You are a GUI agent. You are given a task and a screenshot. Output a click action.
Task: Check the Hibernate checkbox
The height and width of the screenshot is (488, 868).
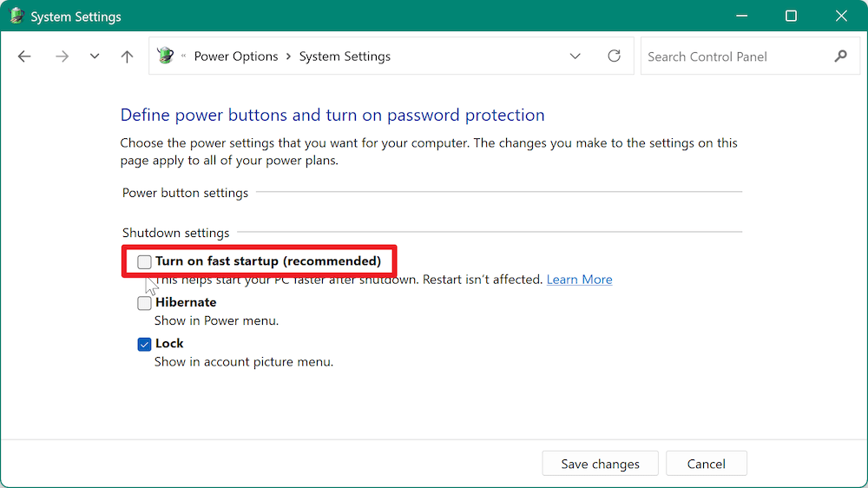click(x=144, y=303)
